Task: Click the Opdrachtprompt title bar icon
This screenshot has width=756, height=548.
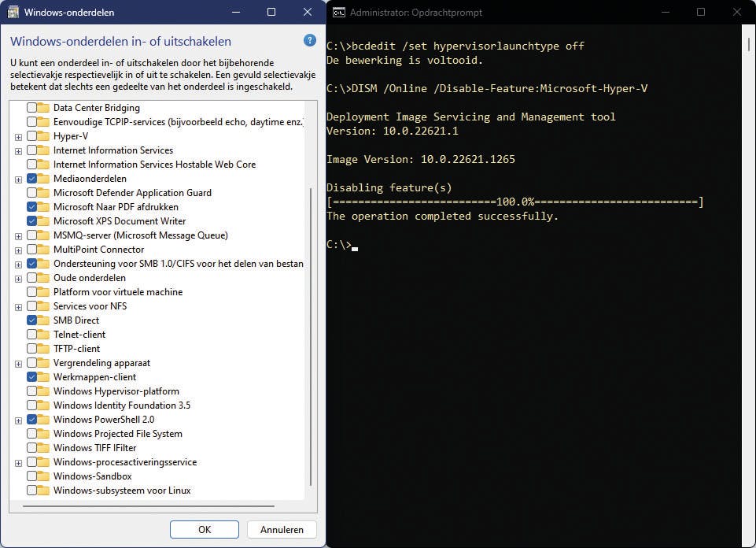Action: tap(338, 12)
